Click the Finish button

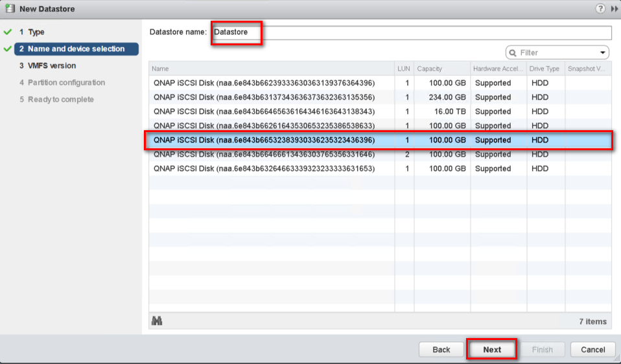pos(542,349)
